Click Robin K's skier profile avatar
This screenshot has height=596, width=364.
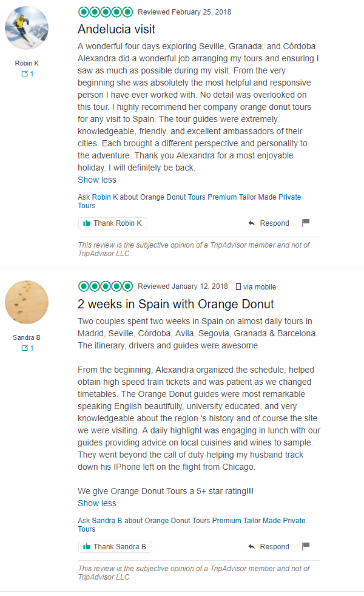click(x=27, y=27)
